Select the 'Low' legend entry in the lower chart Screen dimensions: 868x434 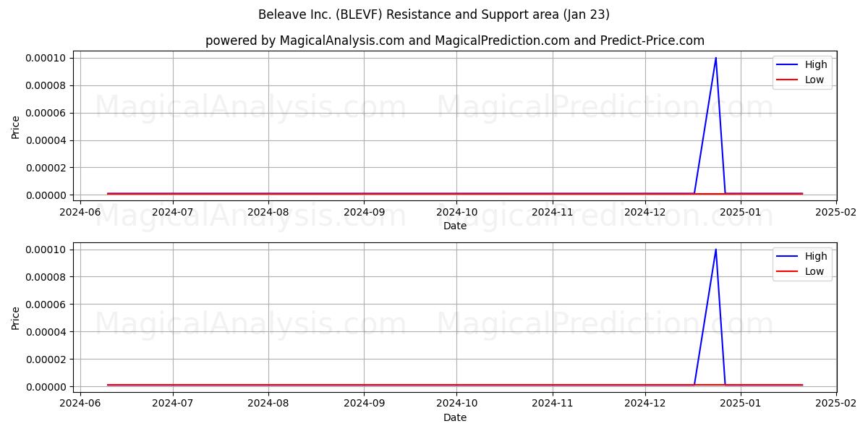(801, 271)
